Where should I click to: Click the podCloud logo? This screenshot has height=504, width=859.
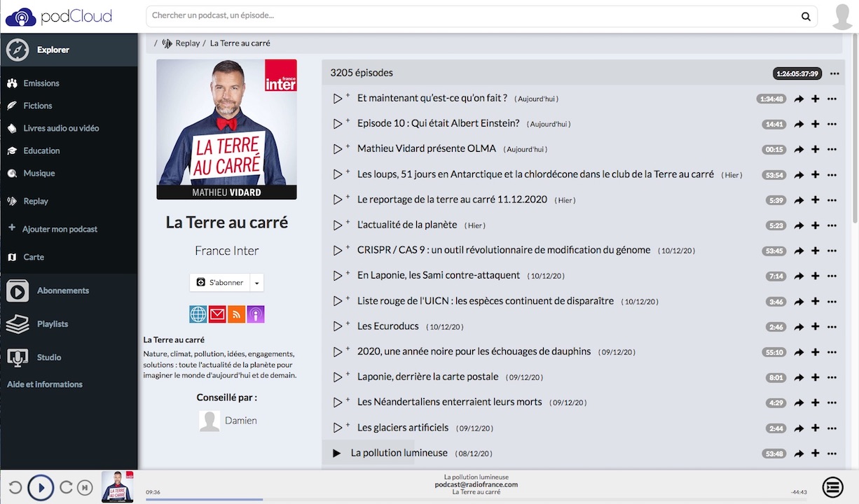point(58,16)
